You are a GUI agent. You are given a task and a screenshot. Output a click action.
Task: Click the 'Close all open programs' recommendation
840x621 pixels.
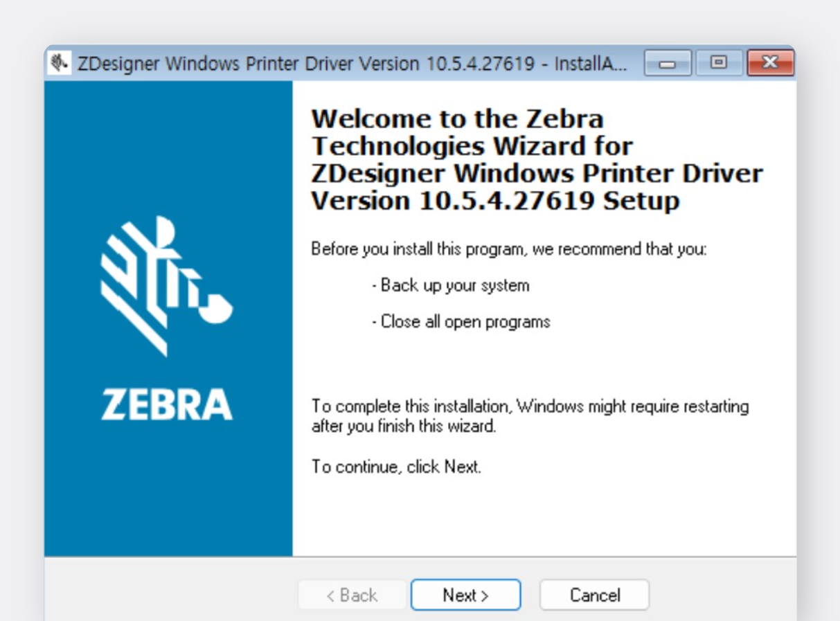click(x=461, y=322)
